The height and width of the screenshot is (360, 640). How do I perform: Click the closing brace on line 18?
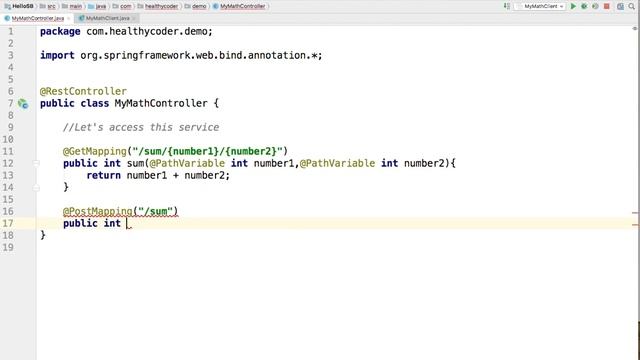(43, 236)
